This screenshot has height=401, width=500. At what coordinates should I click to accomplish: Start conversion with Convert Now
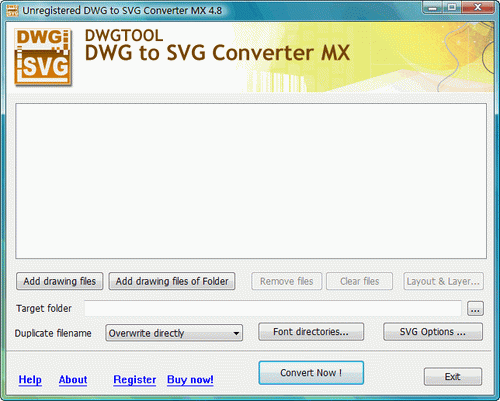pos(311,373)
